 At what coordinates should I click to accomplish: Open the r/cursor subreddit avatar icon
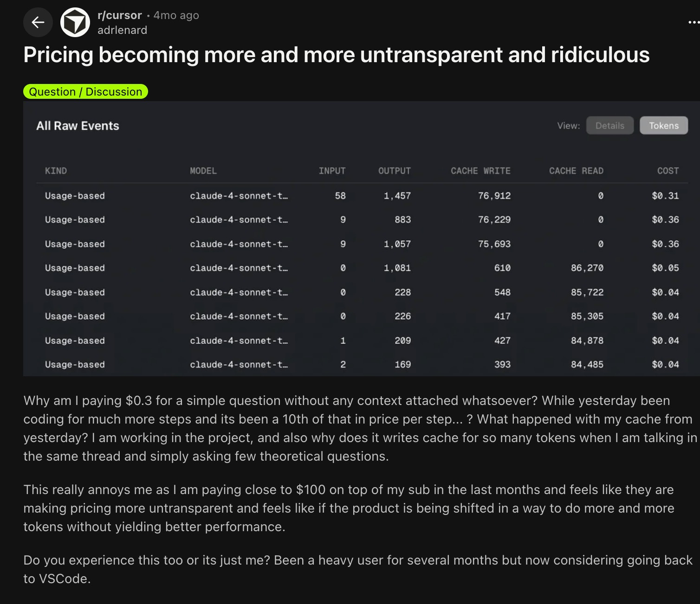[x=75, y=22]
